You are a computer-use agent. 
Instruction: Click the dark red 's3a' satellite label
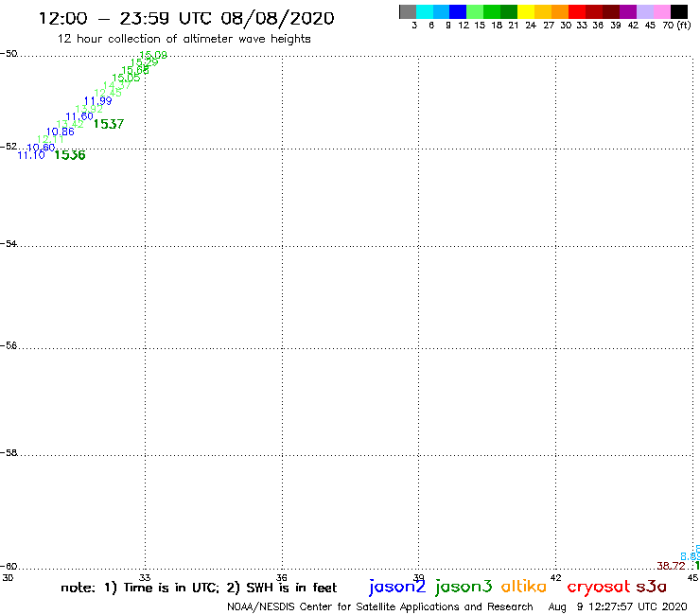[652, 587]
